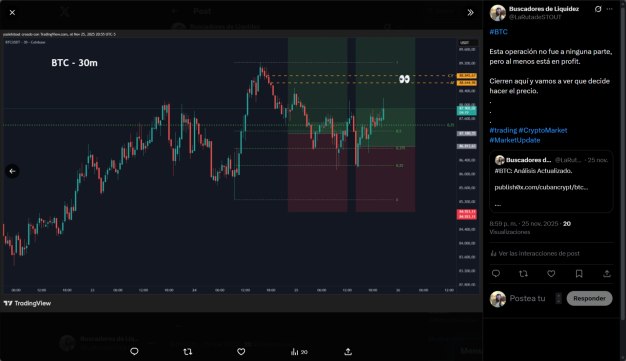Open the publish0x.com link in quoted post
Image resolution: width=626 pixels, height=361 pixels.
click(x=541, y=187)
